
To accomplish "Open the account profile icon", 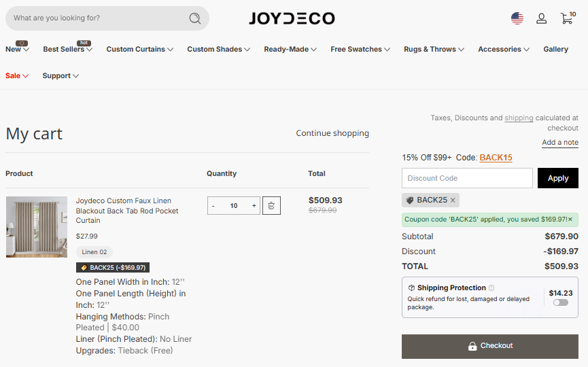I will coord(541,18).
